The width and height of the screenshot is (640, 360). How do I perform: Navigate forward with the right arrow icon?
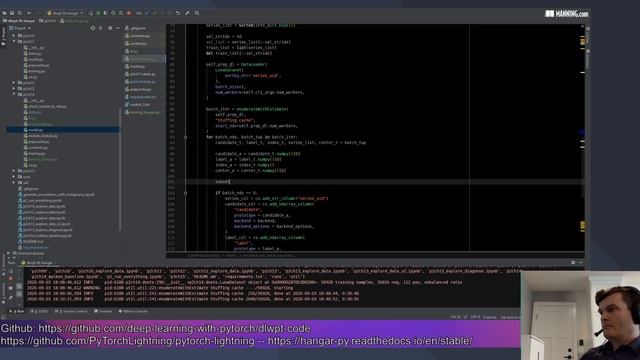coord(37,13)
